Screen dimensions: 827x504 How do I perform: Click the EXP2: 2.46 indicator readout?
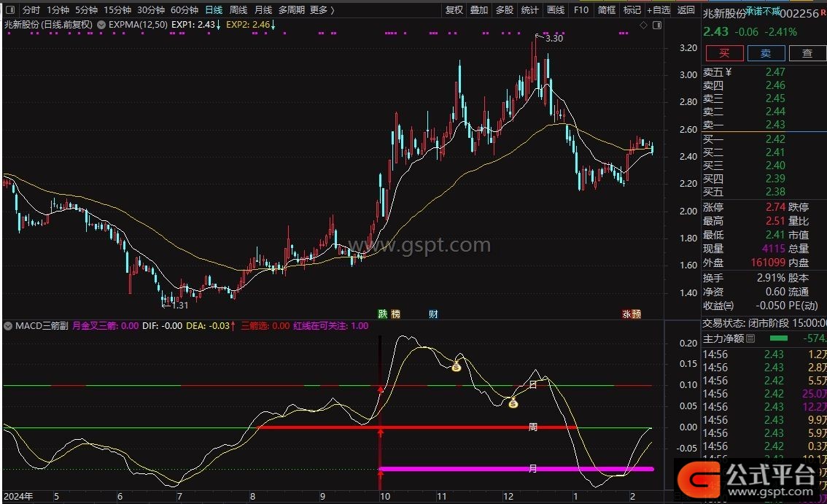251,25
